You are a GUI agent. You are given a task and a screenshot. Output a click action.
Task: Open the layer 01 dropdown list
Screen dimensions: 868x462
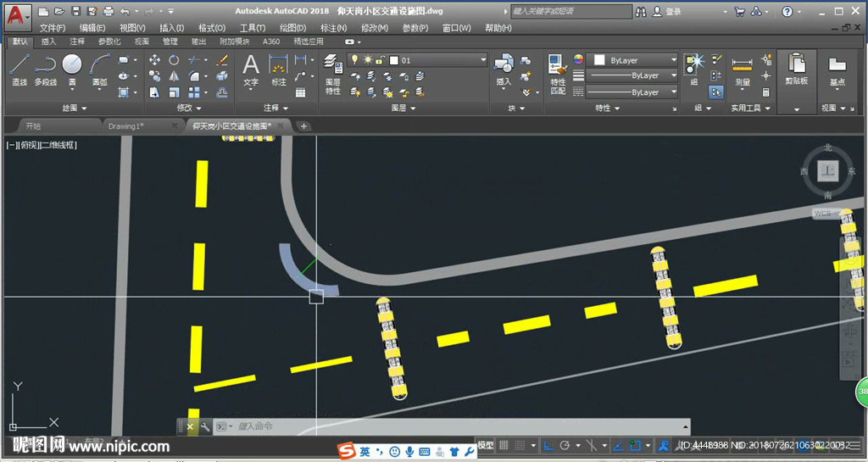pyautogui.click(x=482, y=59)
